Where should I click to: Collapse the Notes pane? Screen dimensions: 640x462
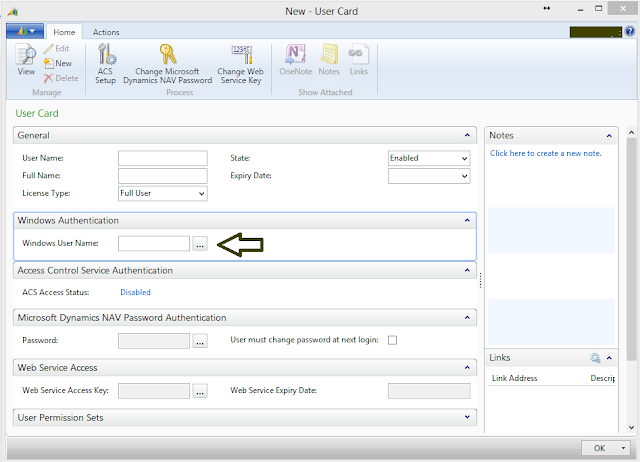coord(609,135)
